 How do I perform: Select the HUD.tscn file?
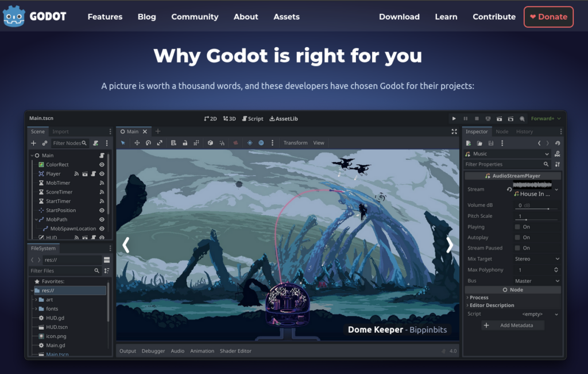pos(57,327)
